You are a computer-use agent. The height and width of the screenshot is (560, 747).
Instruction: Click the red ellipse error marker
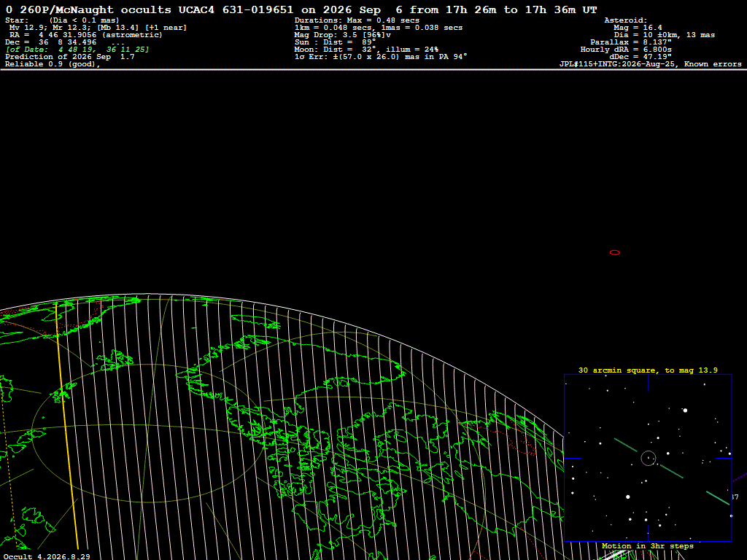(614, 252)
